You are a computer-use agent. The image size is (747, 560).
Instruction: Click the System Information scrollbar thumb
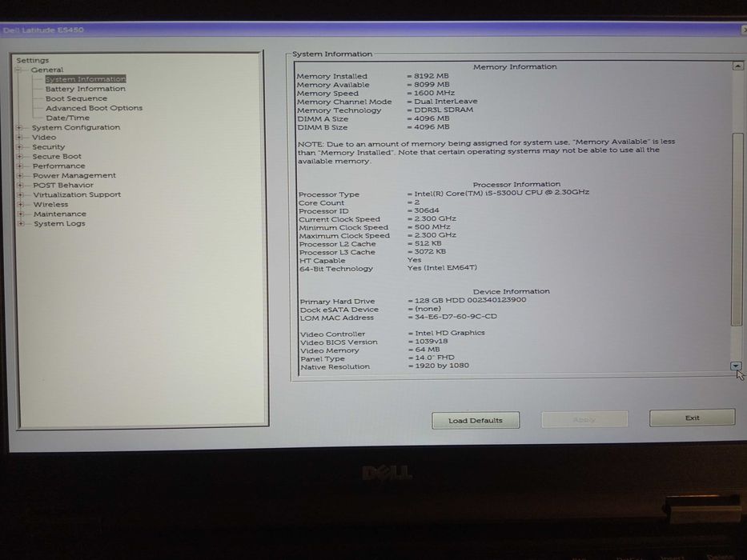click(x=737, y=230)
